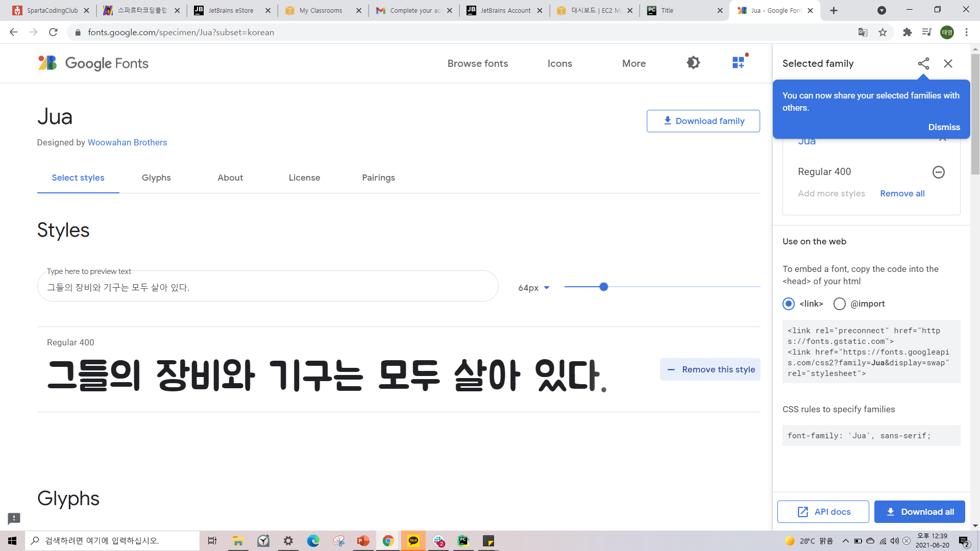Switch to the JetBrains eStore tab
980x551 pixels.
click(x=231, y=10)
